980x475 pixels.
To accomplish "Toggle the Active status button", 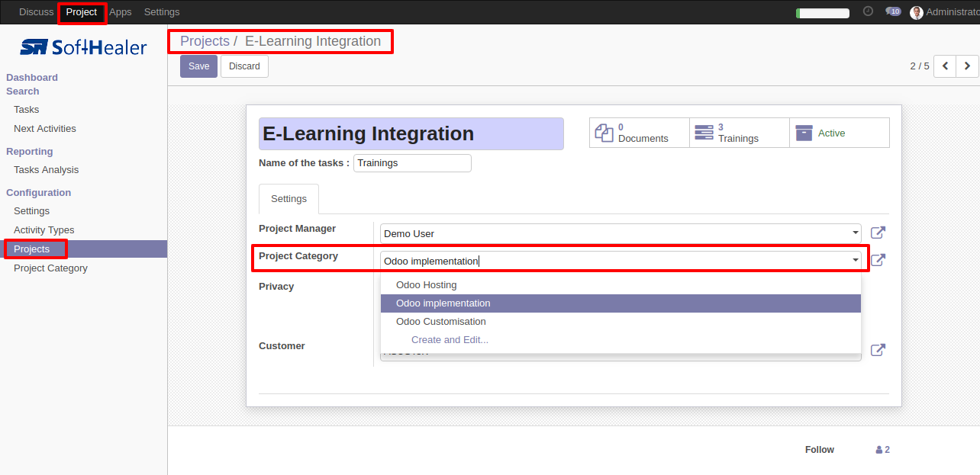I will coord(840,133).
